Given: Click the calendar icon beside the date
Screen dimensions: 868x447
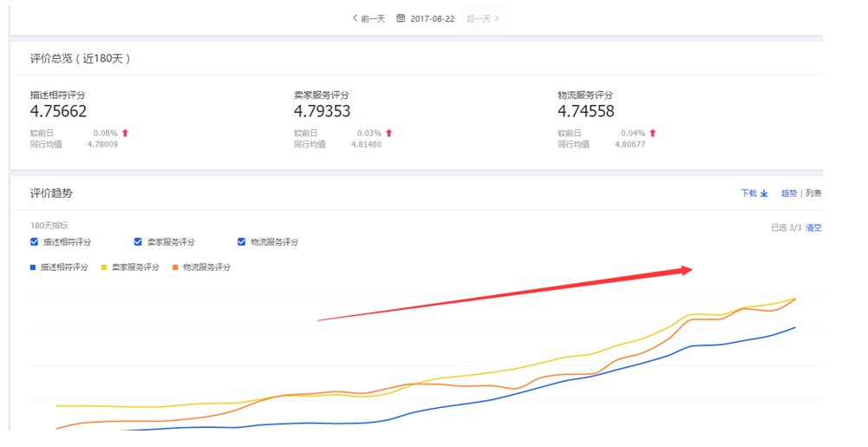Looking at the screenshot, I should pos(401,18).
